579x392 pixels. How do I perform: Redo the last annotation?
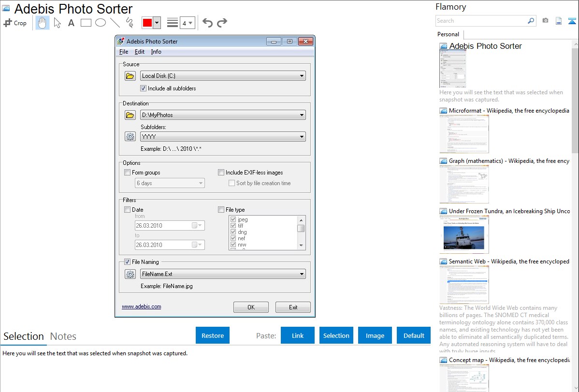[x=222, y=23]
